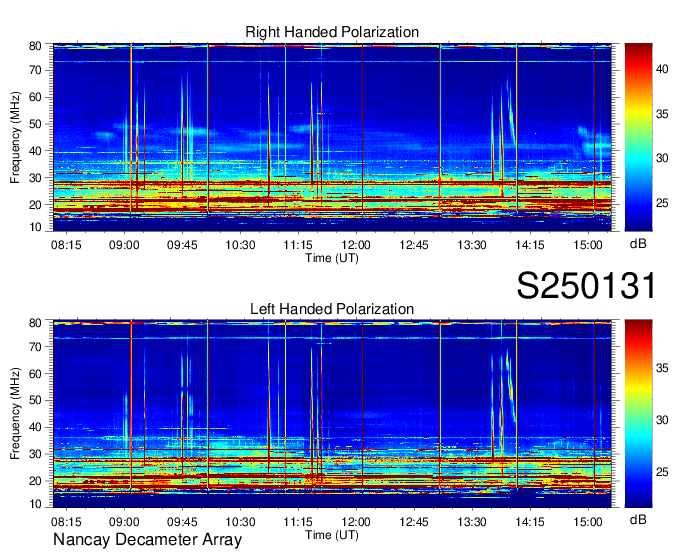Click the 10:30 time tick under Right Handed plot
This screenshot has width=680, height=552.
pyautogui.click(x=240, y=245)
